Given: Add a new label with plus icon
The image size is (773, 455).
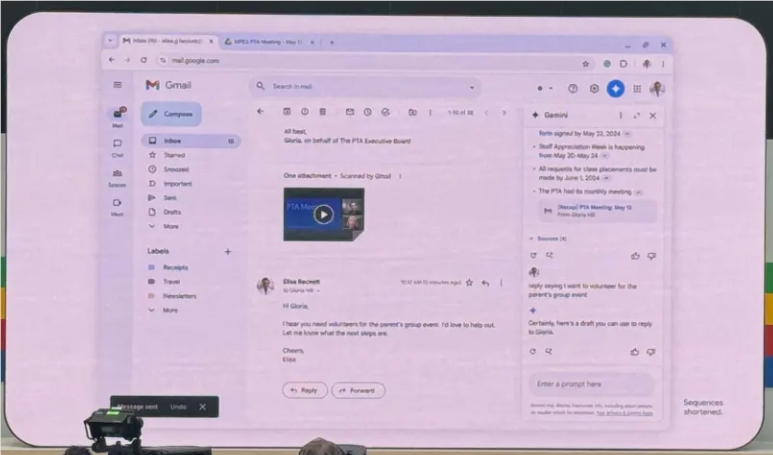Looking at the screenshot, I should point(228,251).
